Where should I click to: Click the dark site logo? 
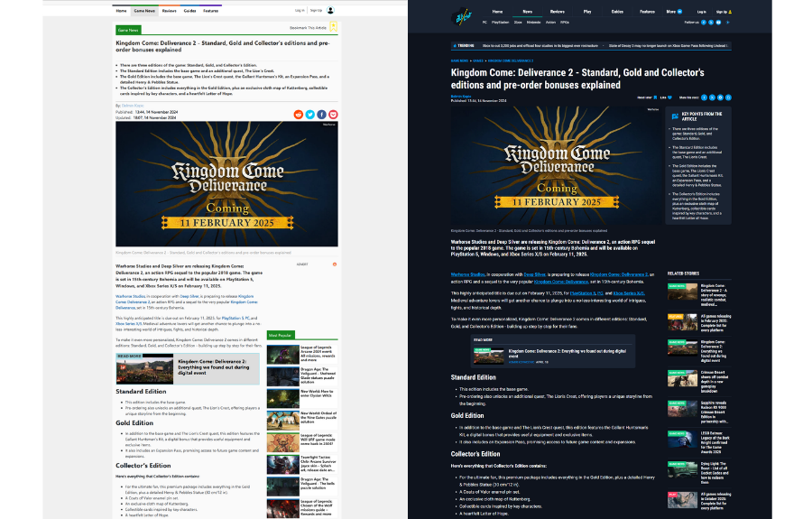tap(461, 17)
